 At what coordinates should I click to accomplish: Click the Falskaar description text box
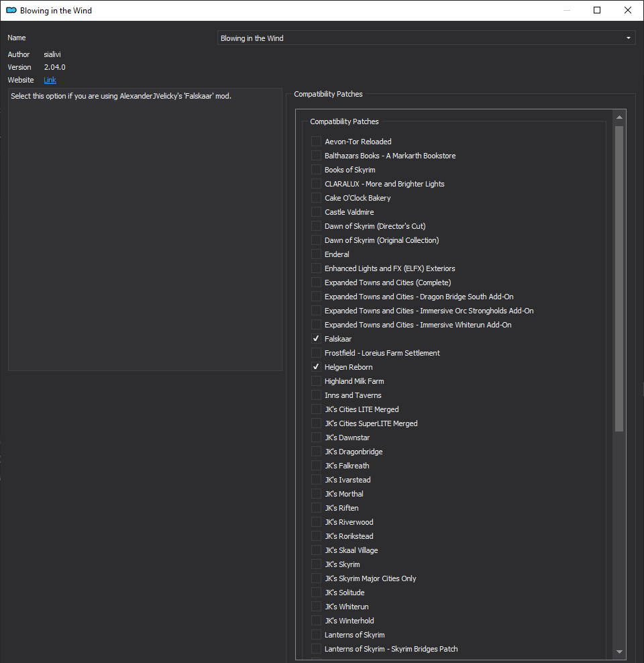(145, 229)
